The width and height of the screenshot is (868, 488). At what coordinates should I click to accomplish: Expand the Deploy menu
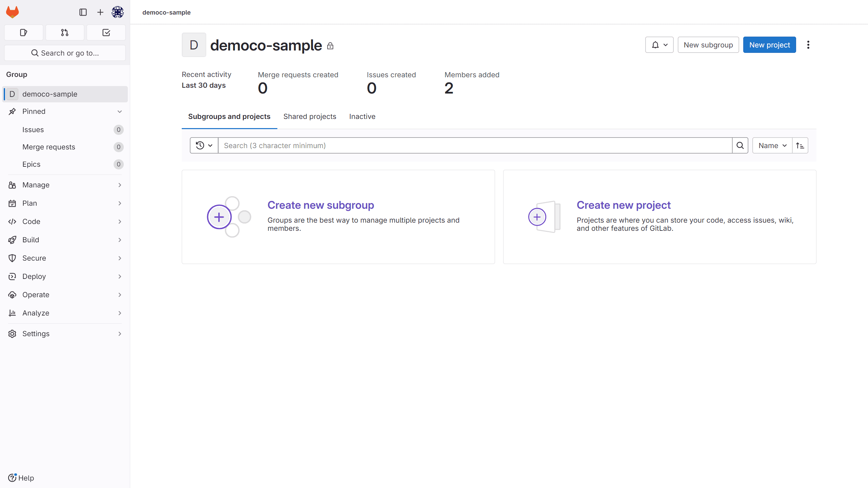(x=65, y=277)
